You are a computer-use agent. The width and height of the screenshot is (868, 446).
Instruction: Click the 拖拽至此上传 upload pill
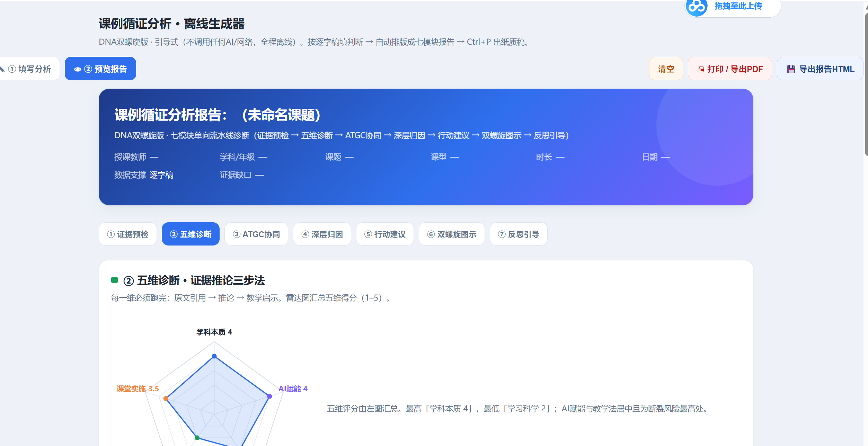tap(733, 7)
